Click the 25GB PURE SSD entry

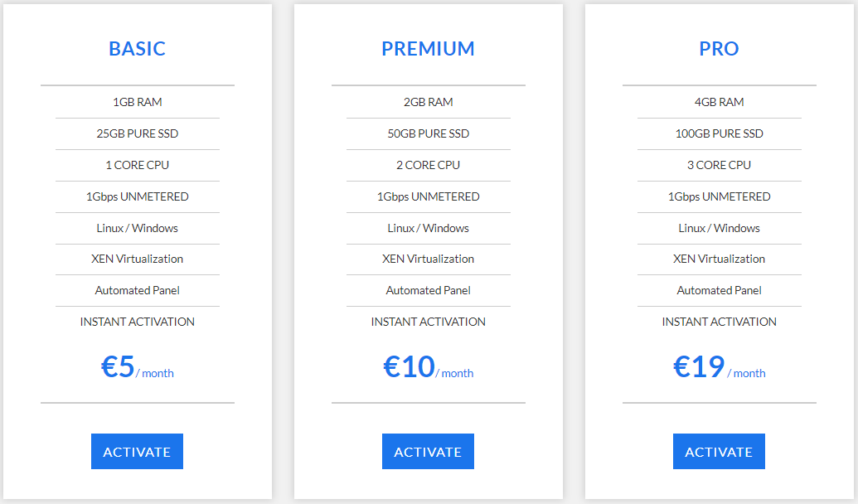click(138, 133)
